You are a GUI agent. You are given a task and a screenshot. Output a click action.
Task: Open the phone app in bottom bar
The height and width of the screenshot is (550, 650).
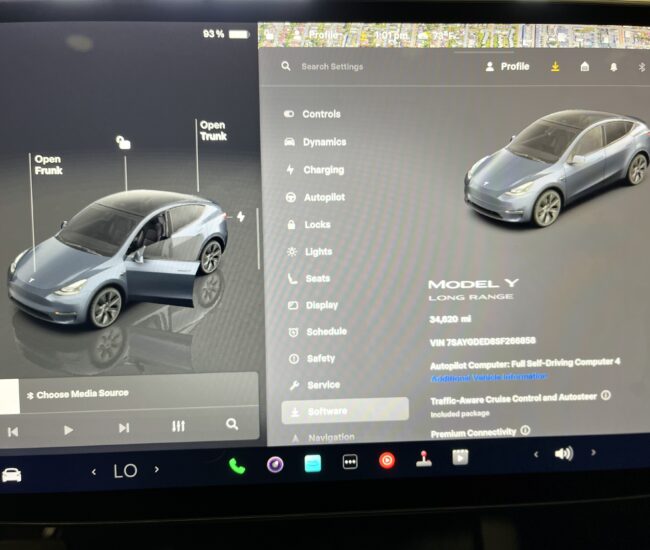coord(237,466)
